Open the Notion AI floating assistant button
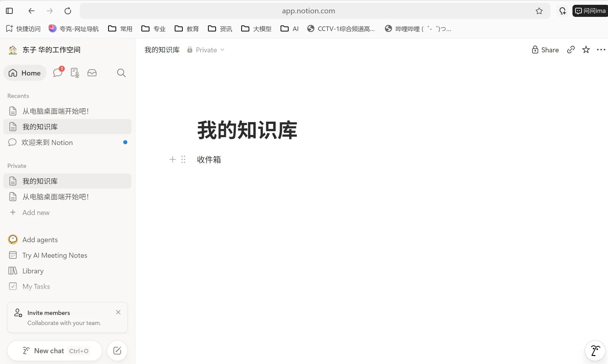This screenshot has height=364, width=608. click(x=595, y=351)
